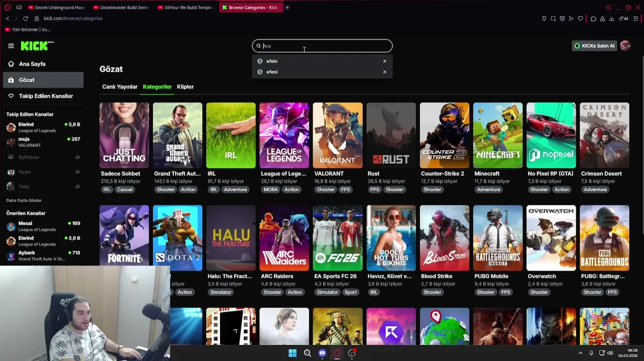Open the 'Tüm Bölümler' bookmark
The width and height of the screenshot is (644, 361).
(x=28, y=30)
